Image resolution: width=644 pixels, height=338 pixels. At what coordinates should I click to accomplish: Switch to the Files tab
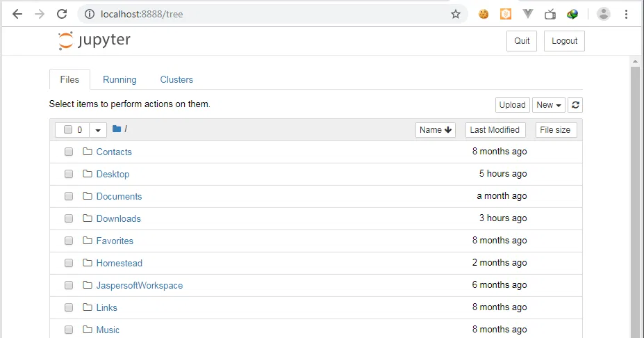[69, 79]
